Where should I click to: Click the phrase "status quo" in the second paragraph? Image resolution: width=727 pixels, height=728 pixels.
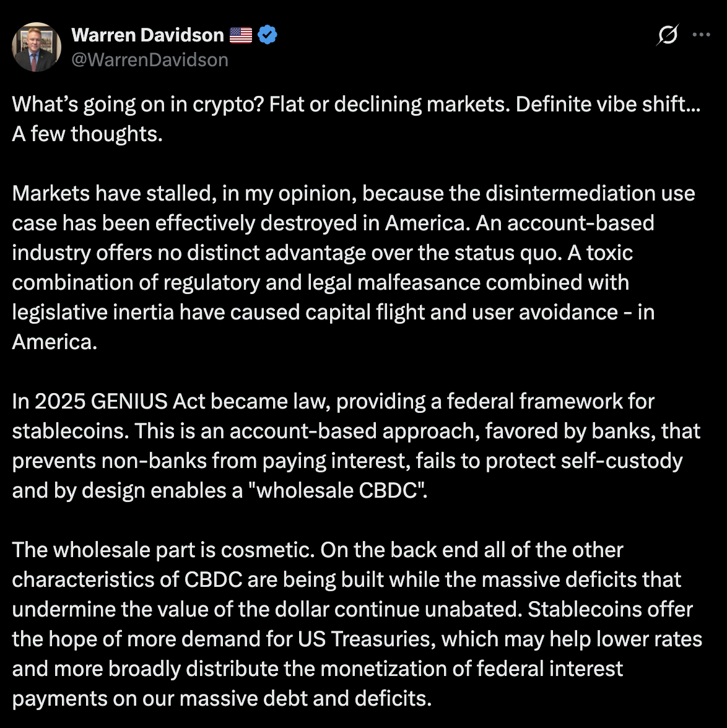(x=508, y=253)
